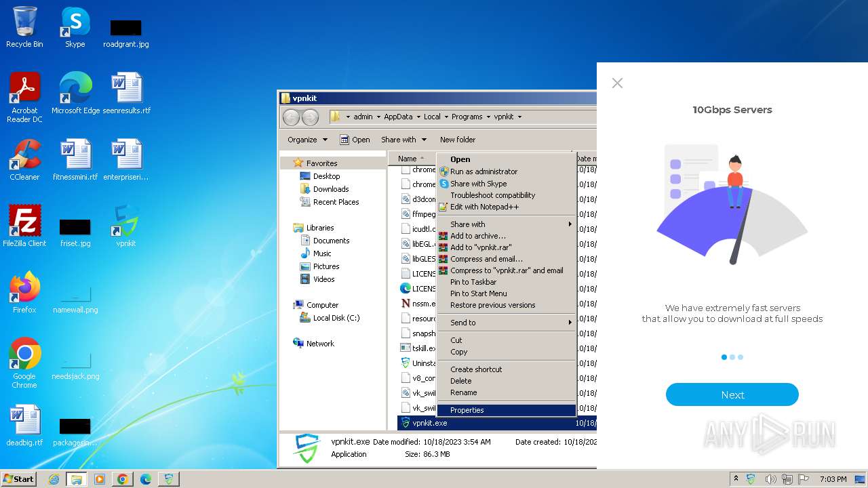
Task: Close the 10Gbps Servers panel
Action: [617, 83]
